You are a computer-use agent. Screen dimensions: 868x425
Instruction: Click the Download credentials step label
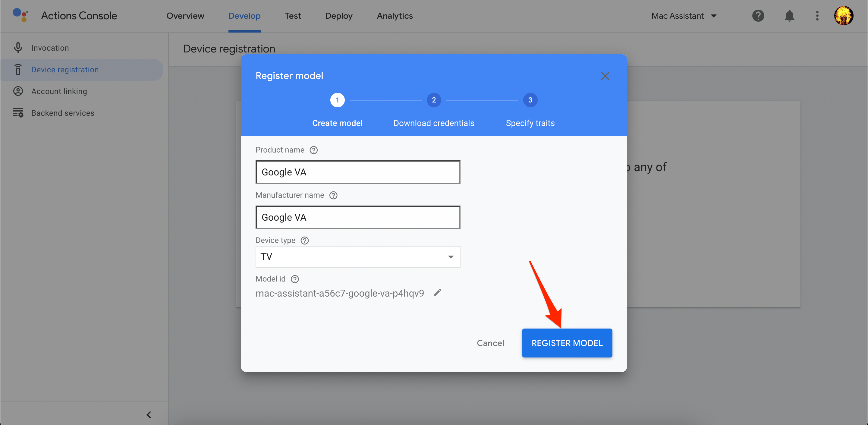434,123
